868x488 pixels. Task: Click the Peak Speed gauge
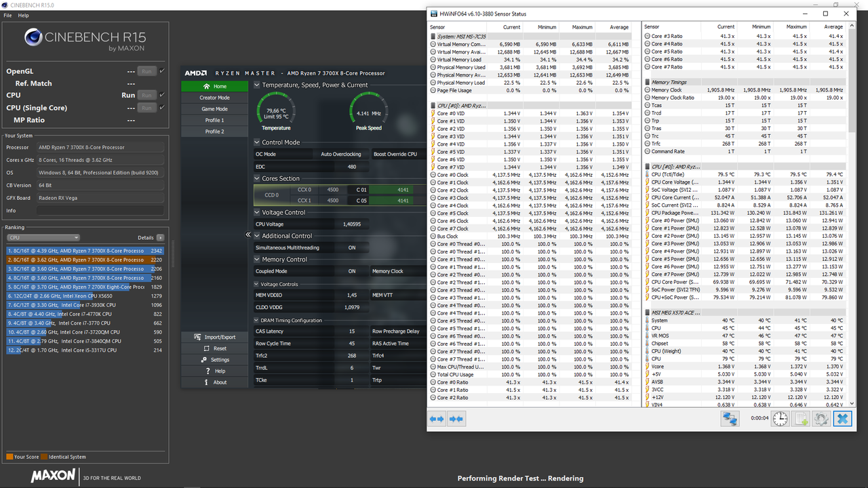(x=369, y=111)
